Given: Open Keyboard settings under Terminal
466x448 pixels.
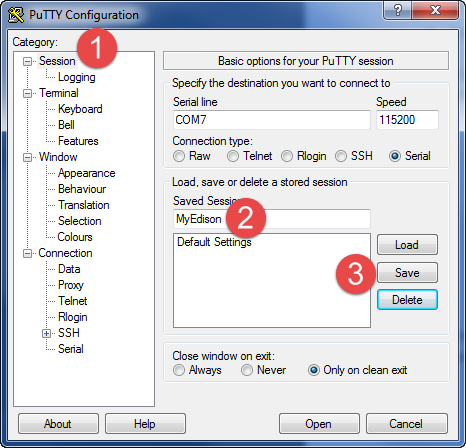Looking at the screenshot, I should coord(80,109).
